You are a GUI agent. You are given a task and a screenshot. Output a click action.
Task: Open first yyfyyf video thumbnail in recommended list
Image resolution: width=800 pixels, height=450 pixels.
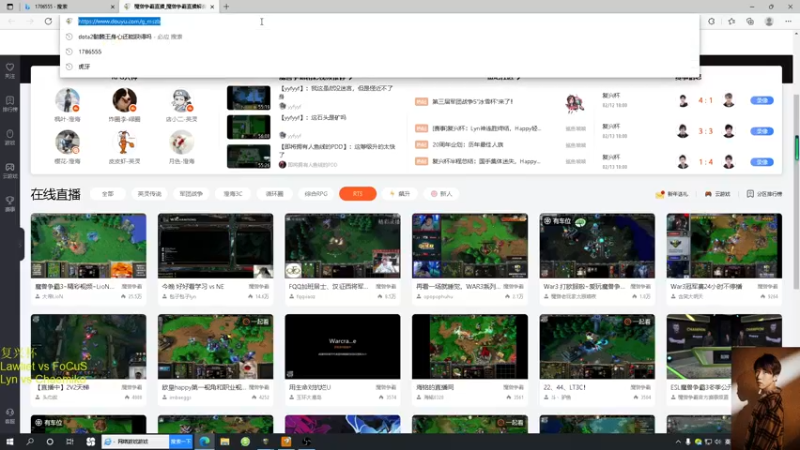tap(248, 98)
